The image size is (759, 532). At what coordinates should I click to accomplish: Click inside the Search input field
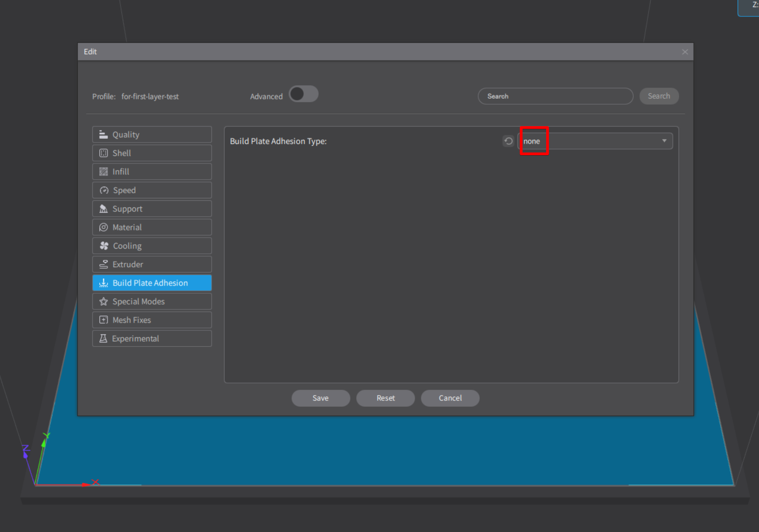[555, 96]
